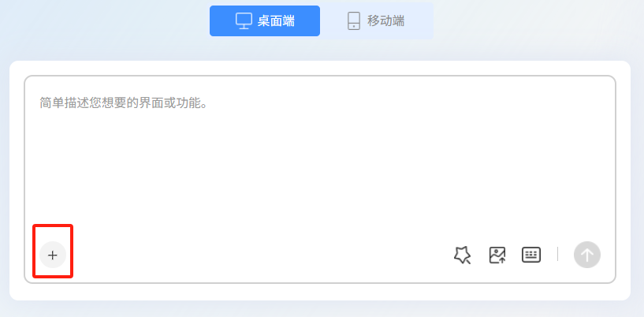The height and width of the screenshot is (317, 644).
Task: Open shortcut panel via the keyboard-shaped icon
Action: tap(531, 255)
